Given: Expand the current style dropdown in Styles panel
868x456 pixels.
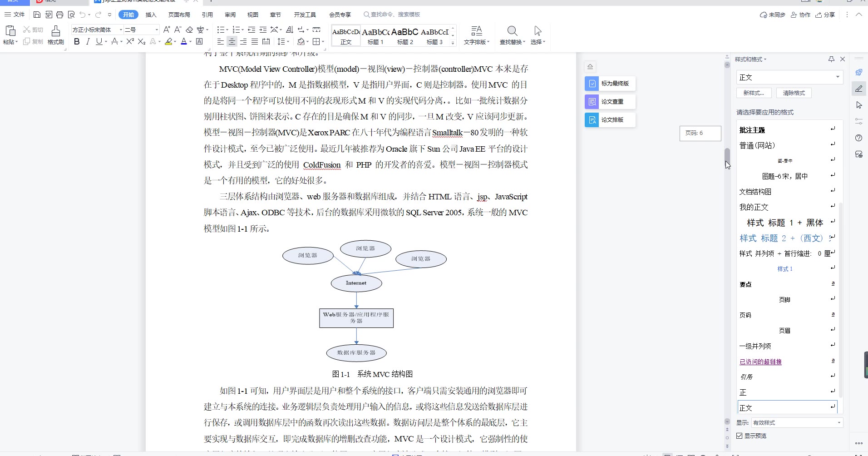Looking at the screenshot, I should (x=838, y=77).
